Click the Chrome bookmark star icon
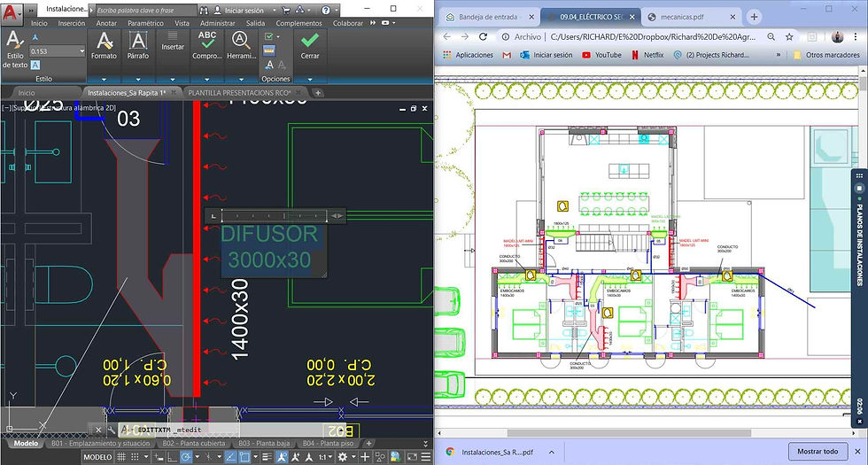The width and height of the screenshot is (868, 465). (x=789, y=36)
